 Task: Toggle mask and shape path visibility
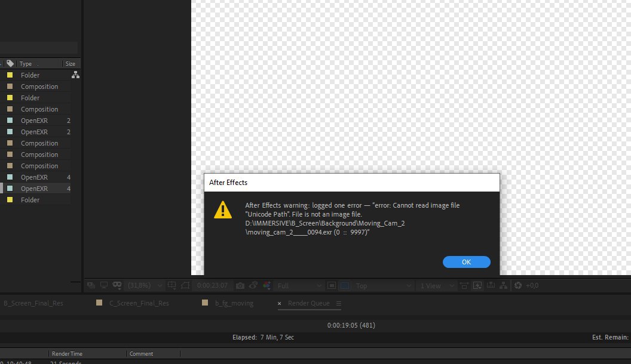click(x=185, y=285)
